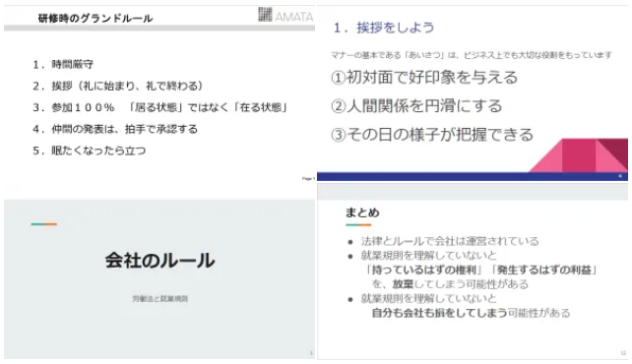This screenshot has height=364, width=632.
Task: Select the line 3. 参加100%
Action: 160,107
